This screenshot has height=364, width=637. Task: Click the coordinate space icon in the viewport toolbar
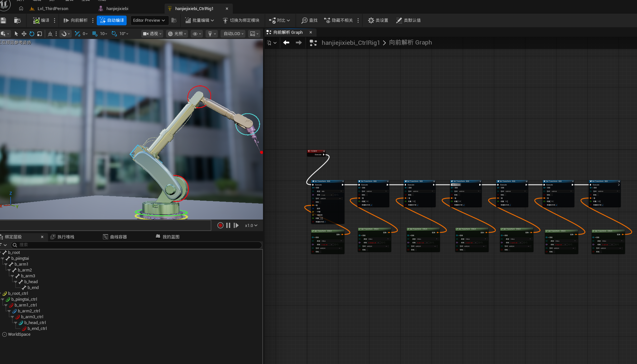(x=50, y=34)
